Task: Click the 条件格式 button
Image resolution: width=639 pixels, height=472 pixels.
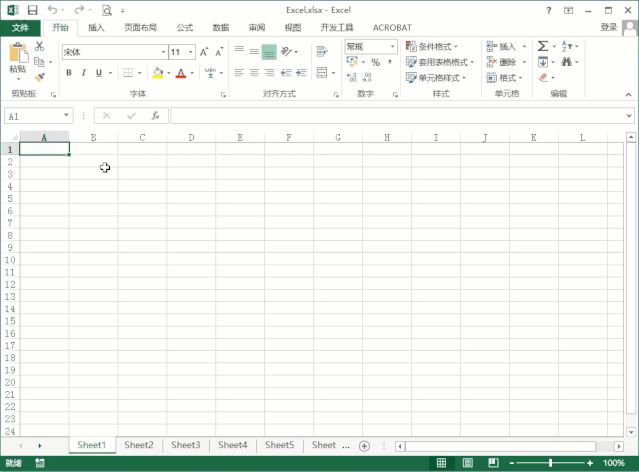Action: click(x=432, y=46)
